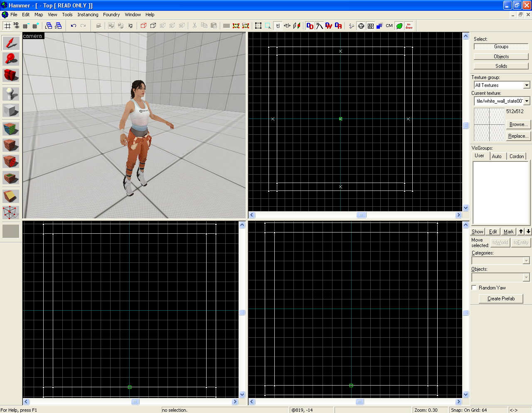
Task: Click the Displacement 'DR' icon
Action: tap(338, 26)
